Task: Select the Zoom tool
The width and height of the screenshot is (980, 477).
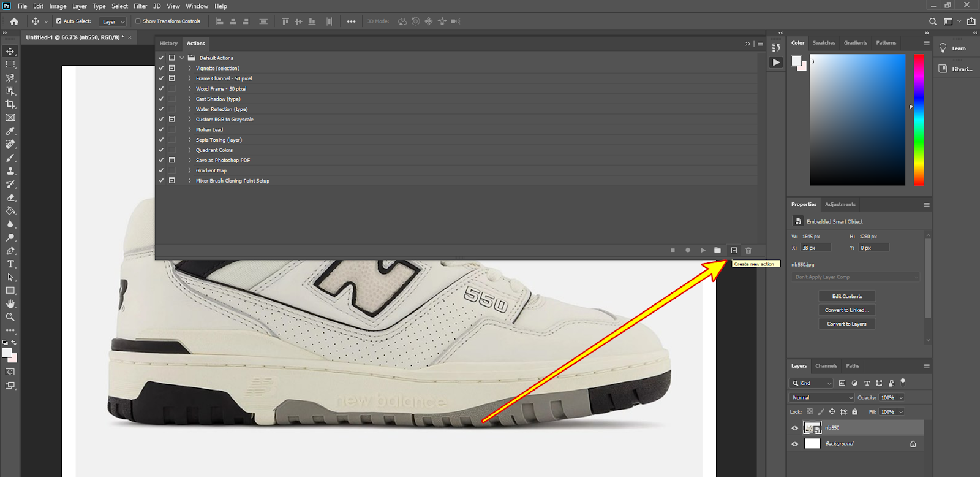Action: pyautogui.click(x=10, y=317)
